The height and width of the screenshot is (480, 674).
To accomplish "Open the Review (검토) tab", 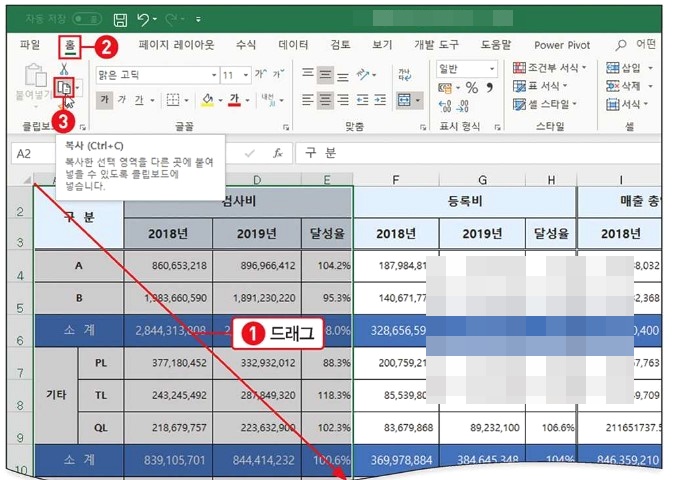I will point(340,45).
